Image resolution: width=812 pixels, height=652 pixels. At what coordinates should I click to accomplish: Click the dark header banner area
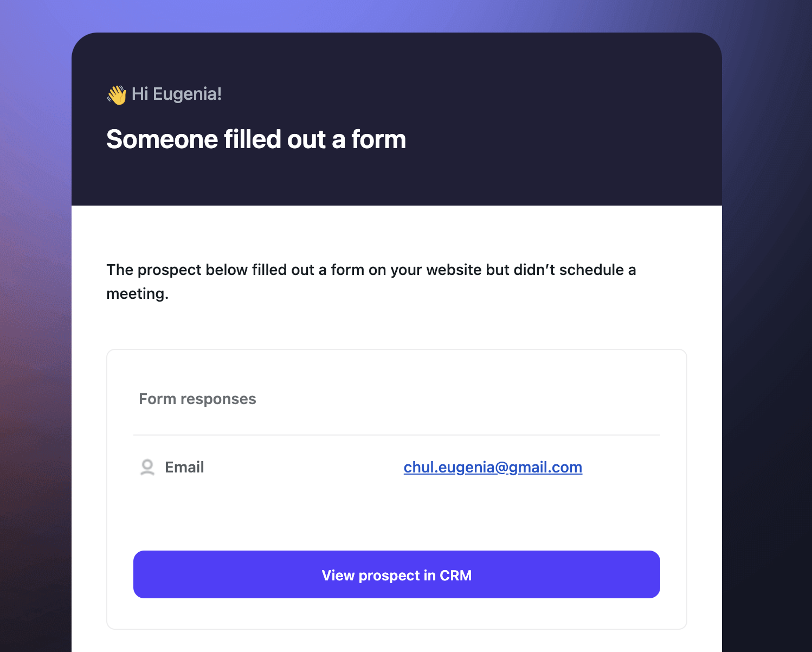point(397,119)
